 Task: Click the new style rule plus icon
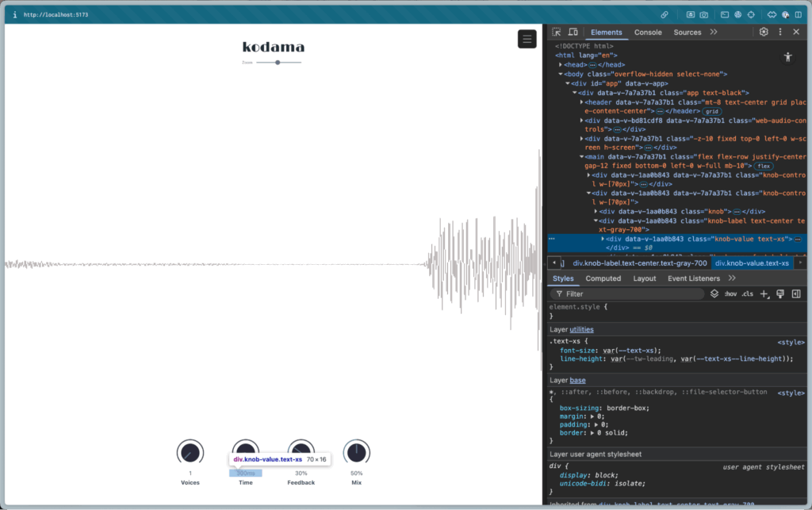[x=764, y=293]
